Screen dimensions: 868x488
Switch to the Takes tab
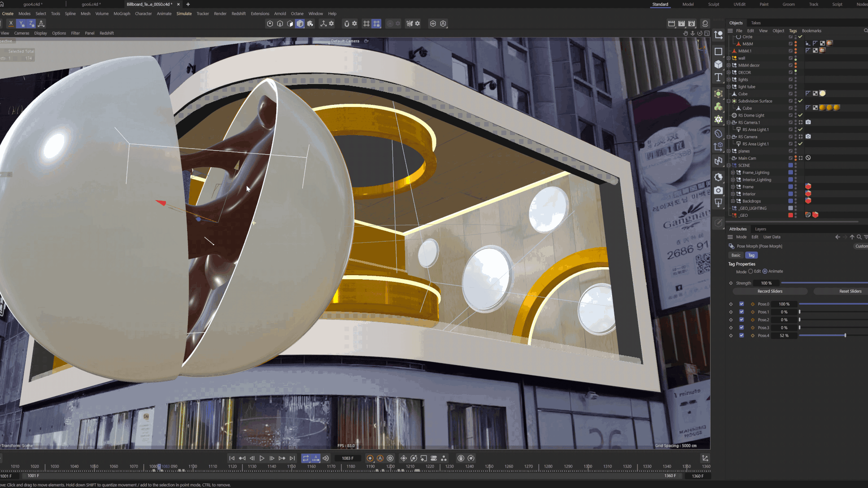(755, 23)
